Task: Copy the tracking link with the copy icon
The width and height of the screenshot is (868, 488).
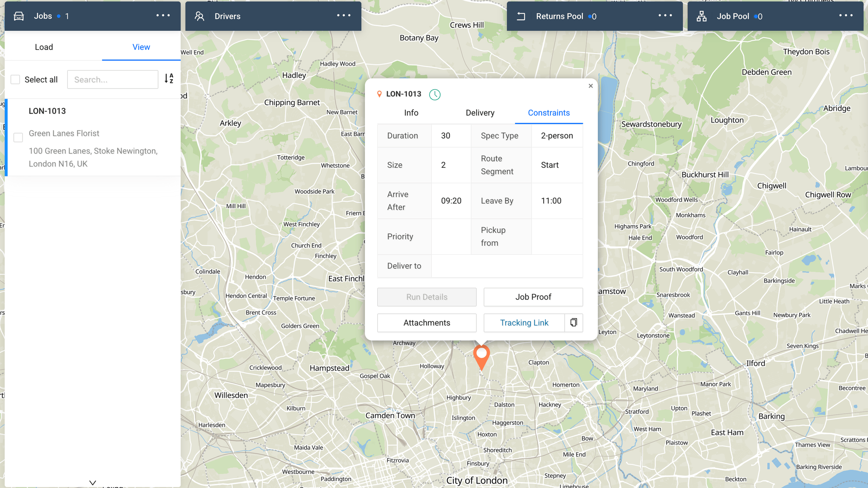Action: (x=574, y=323)
